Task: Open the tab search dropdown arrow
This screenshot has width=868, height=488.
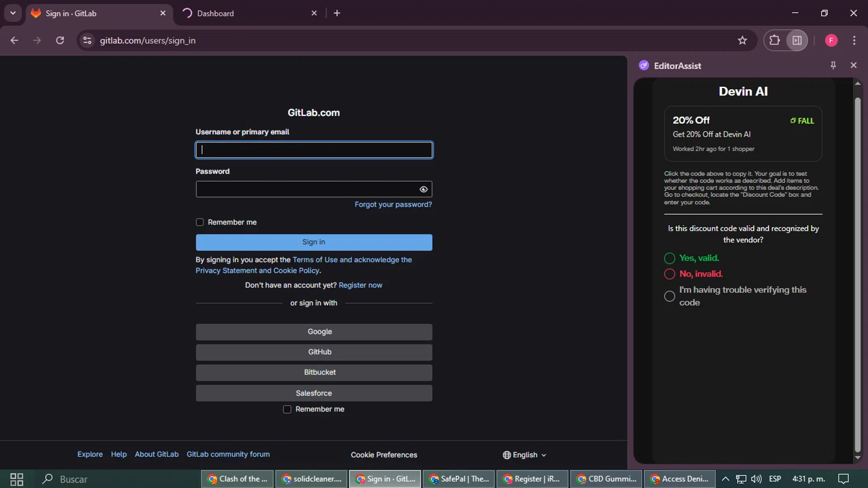Action: (13, 13)
